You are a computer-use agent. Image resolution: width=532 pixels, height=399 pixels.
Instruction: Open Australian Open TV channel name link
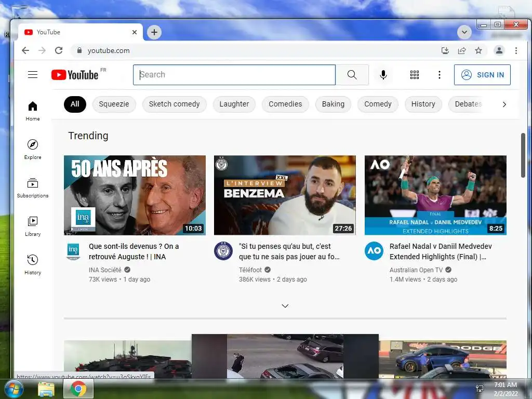click(416, 270)
